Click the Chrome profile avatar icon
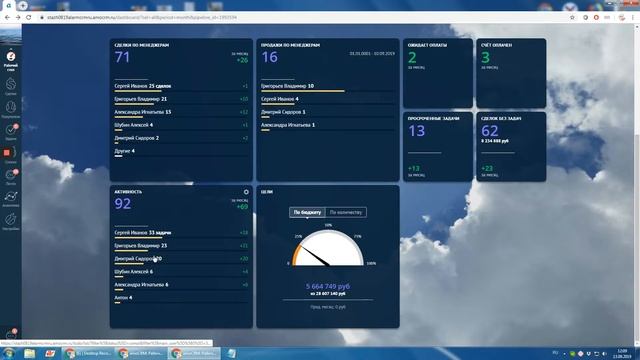The height and width of the screenshot is (360, 640). point(622,18)
